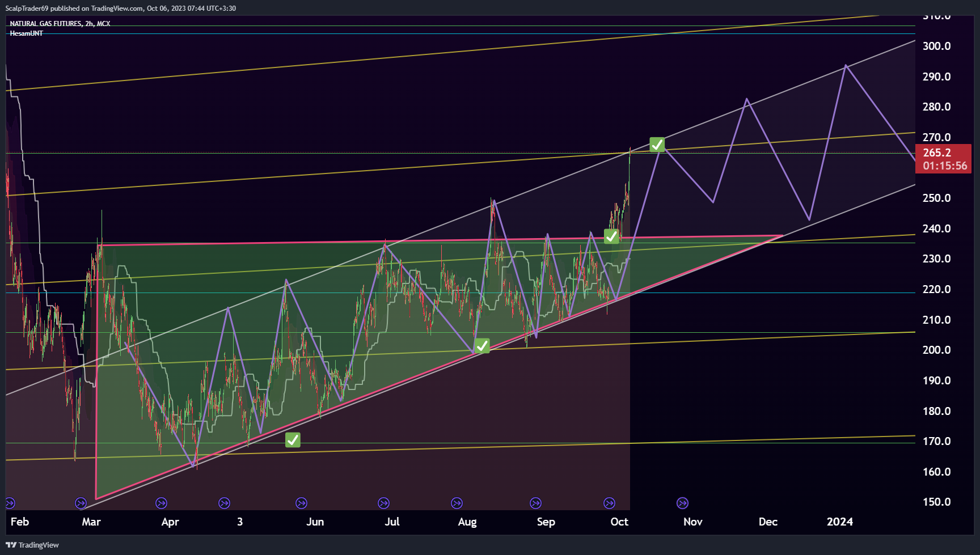Click the green checkmark near the 170 level
The height and width of the screenshot is (555, 980).
point(293,440)
